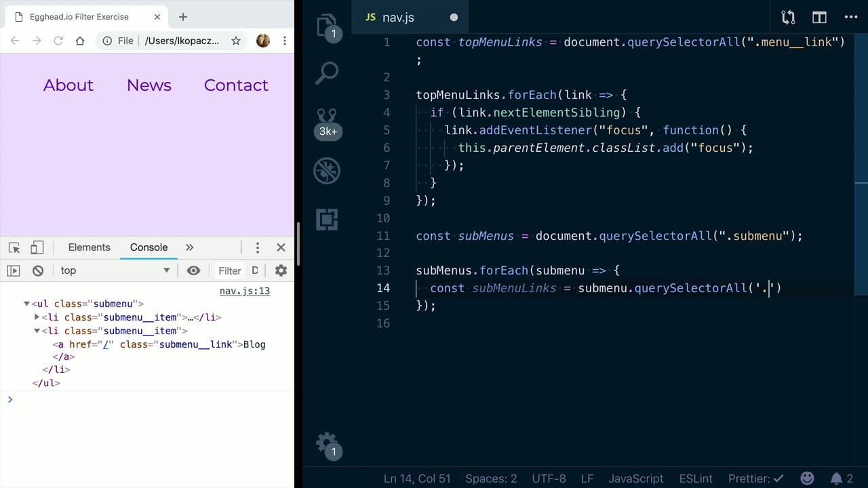Click the nav.js:13 source link
The height and width of the screenshot is (488, 868).
pyautogui.click(x=244, y=291)
